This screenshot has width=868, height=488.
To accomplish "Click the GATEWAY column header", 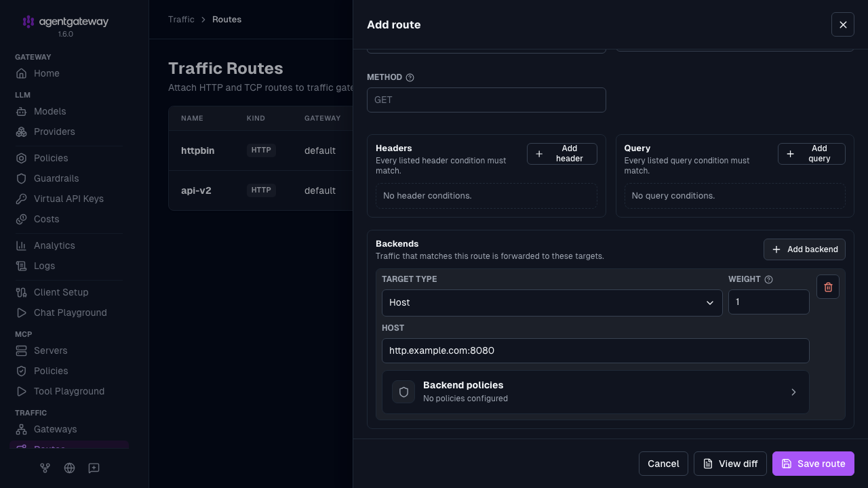I will 323,119.
